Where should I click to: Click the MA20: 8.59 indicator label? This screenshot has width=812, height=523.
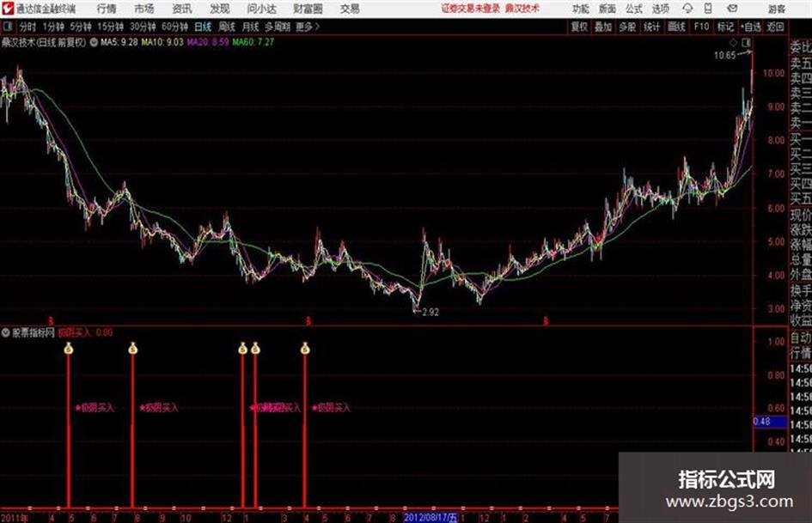click(208, 42)
